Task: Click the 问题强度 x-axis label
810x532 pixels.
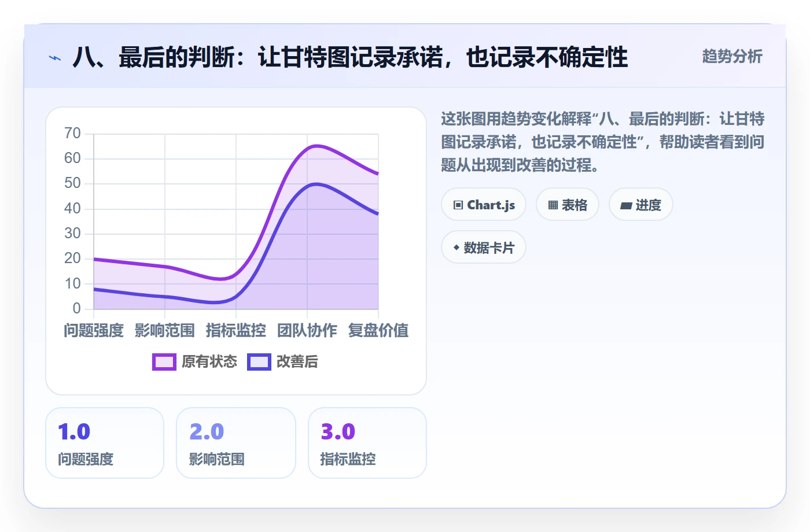Action: coord(94,331)
